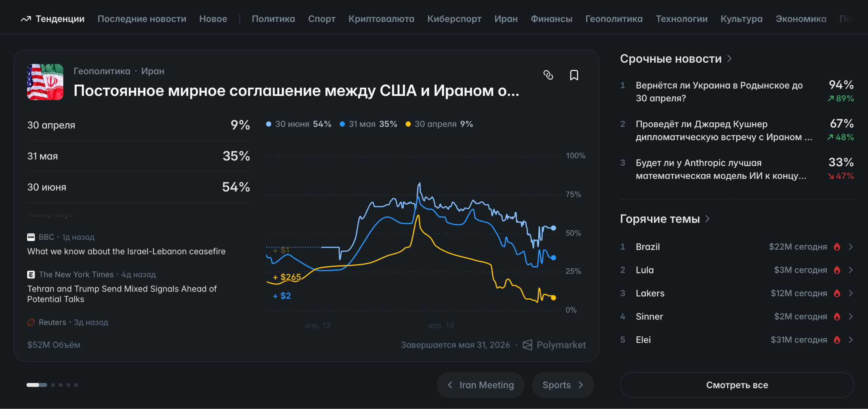Open the Политика tab
This screenshot has width=868, height=409.
click(273, 19)
